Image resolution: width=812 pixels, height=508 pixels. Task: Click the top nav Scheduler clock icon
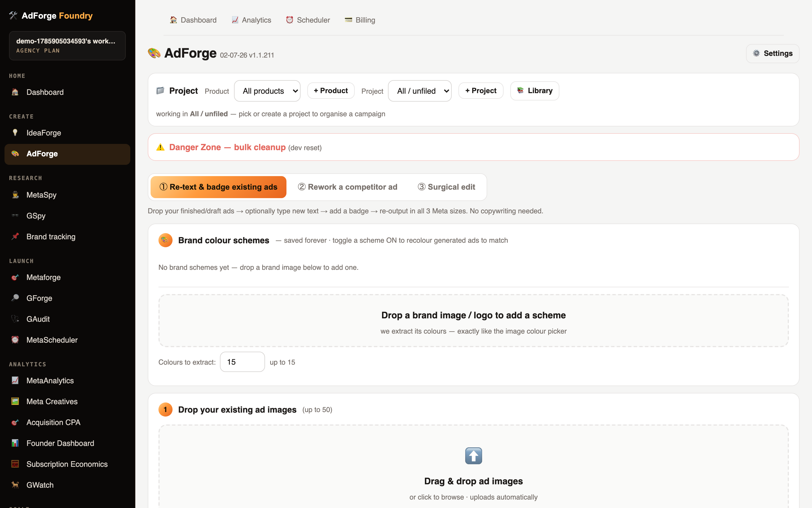click(x=290, y=20)
